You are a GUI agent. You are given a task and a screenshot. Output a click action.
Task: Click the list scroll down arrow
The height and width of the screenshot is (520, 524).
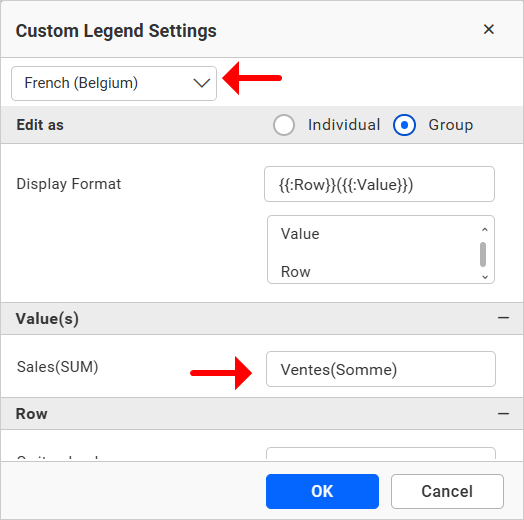tap(485, 277)
